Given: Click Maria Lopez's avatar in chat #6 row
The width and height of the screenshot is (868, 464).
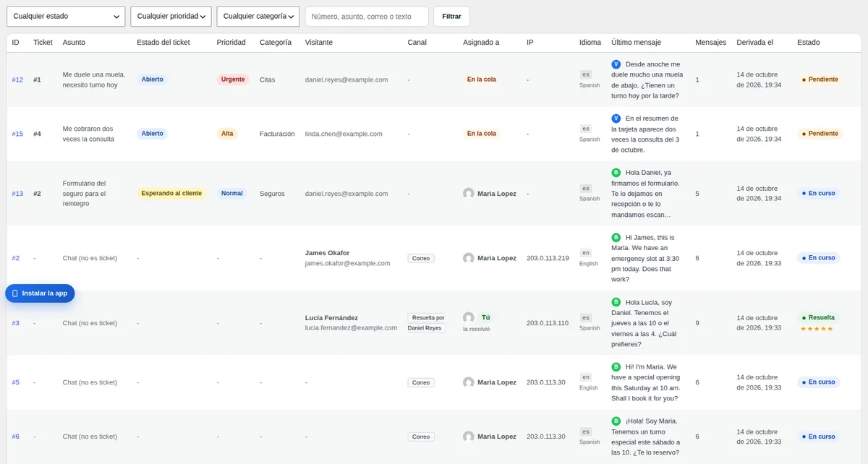Looking at the screenshot, I should click(x=469, y=437).
